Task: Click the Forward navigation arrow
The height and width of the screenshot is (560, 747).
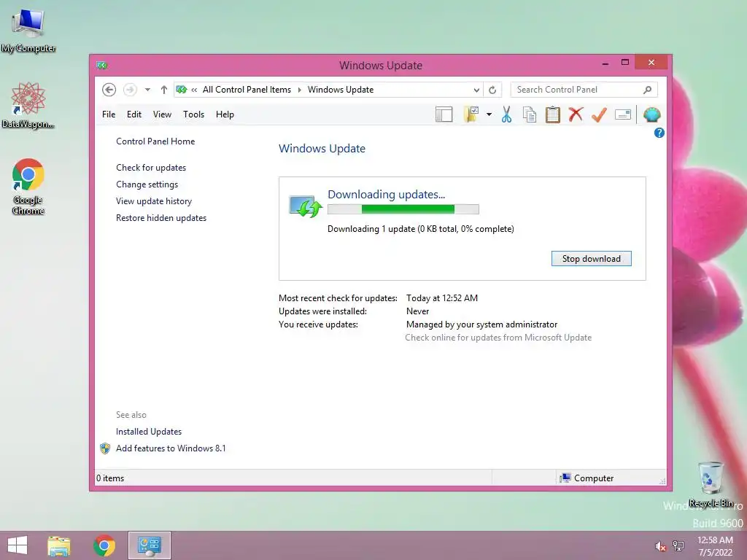Action: pyautogui.click(x=130, y=90)
